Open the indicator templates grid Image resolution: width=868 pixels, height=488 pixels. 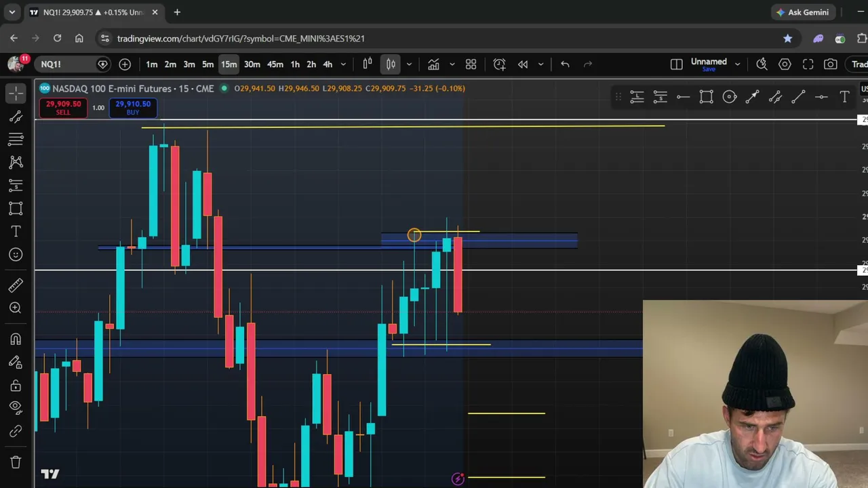pyautogui.click(x=471, y=64)
